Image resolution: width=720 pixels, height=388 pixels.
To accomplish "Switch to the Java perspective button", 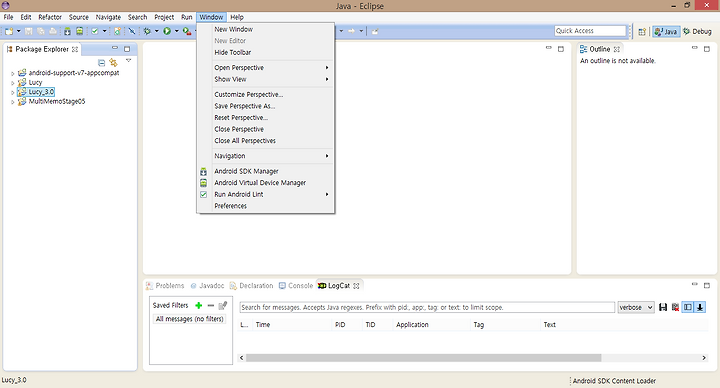I will click(x=666, y=31).
